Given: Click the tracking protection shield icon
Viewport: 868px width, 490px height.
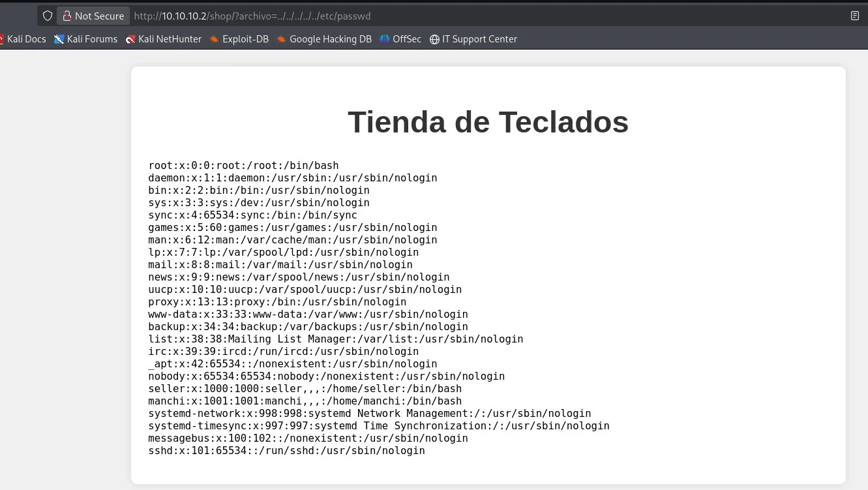Looking at the screenshot, I should tap(48, 16).
